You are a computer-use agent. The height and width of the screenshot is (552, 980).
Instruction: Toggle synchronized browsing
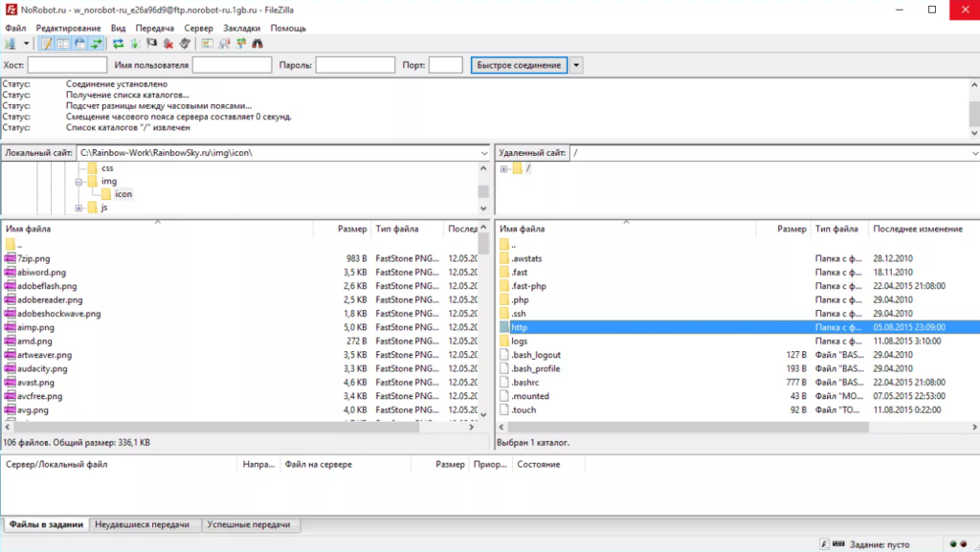point(240,44)
